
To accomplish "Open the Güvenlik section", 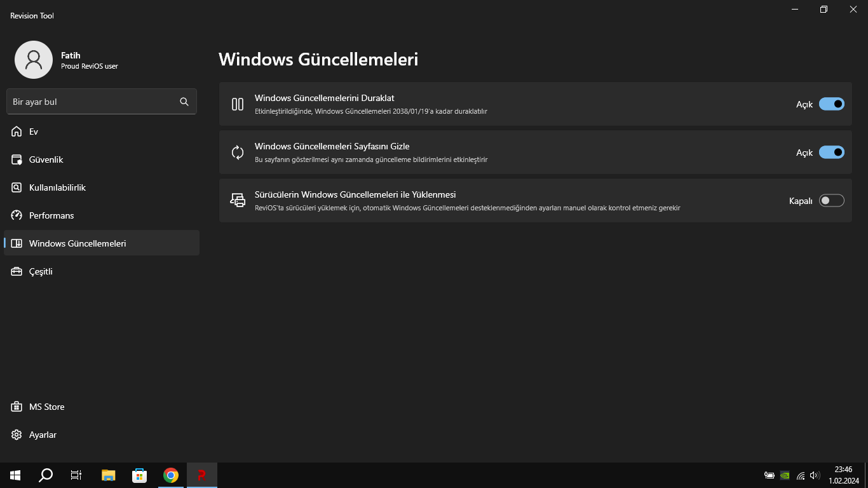I will coord(102,159).
